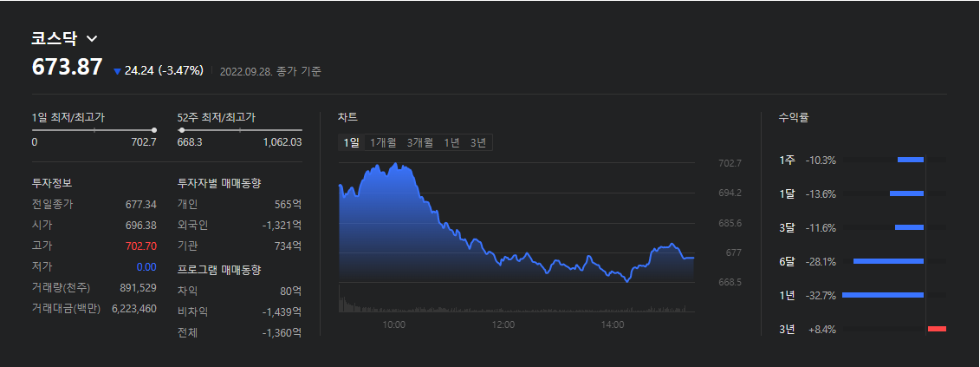Click the 전체 value -1,360억

[282, 332]
